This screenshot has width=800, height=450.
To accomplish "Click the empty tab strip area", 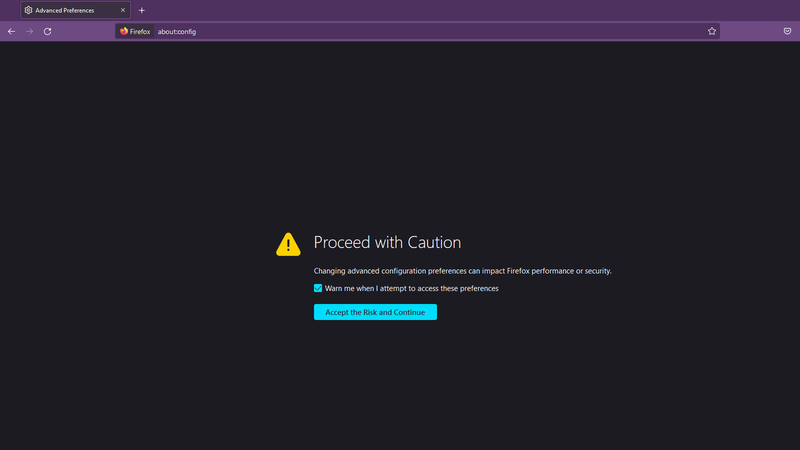I will (x=450, y=10).
